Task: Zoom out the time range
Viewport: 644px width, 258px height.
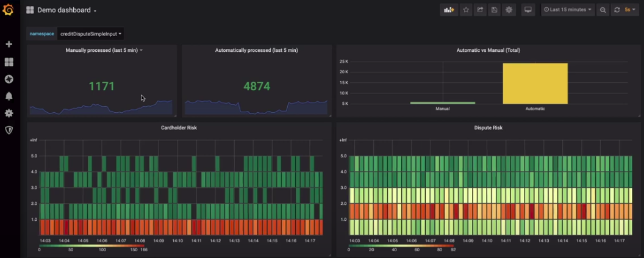Action: click(603, 10)
